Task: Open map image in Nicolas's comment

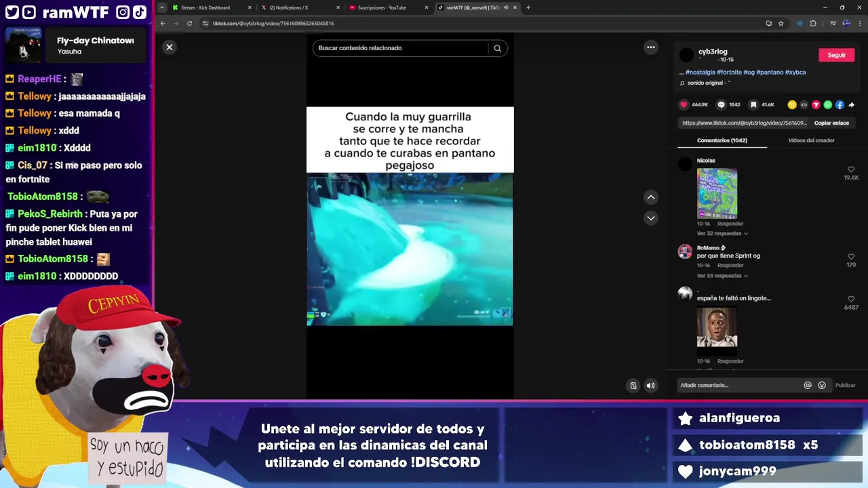Action: click(x=717, y=193)
